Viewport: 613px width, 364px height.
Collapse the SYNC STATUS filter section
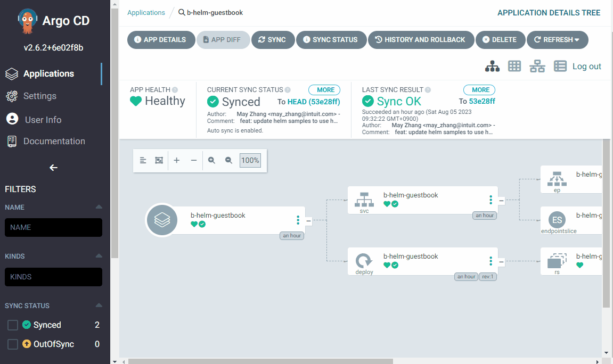coord(99,305)
